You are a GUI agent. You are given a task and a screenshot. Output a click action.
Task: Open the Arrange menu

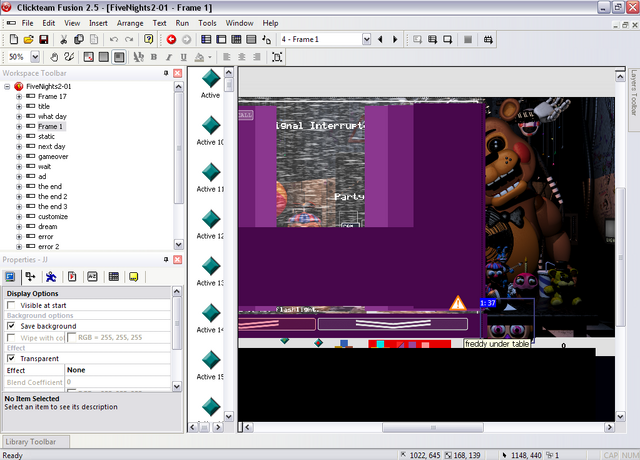click(x=130, y=23)
